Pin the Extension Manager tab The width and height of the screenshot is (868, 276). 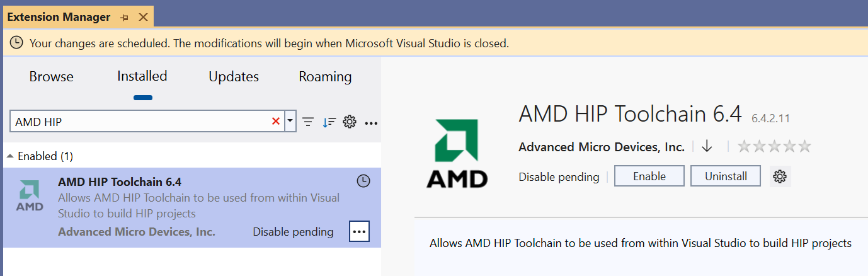(124, 18)
